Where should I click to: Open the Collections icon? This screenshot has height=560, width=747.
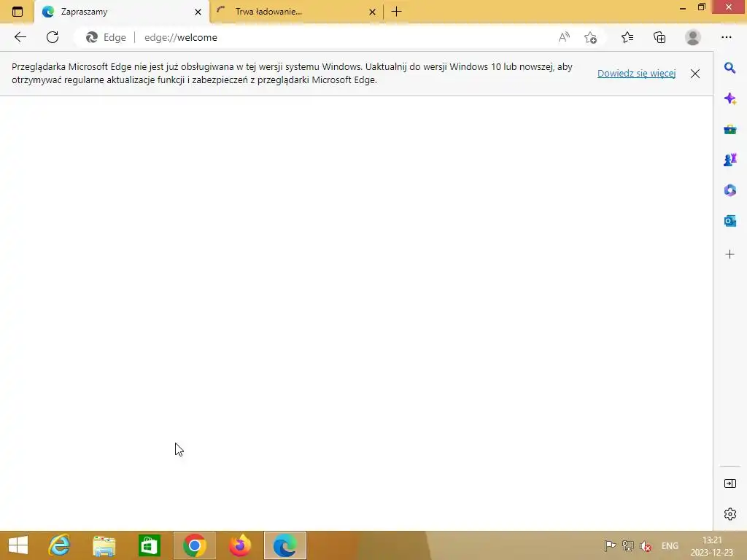point(659,37)
